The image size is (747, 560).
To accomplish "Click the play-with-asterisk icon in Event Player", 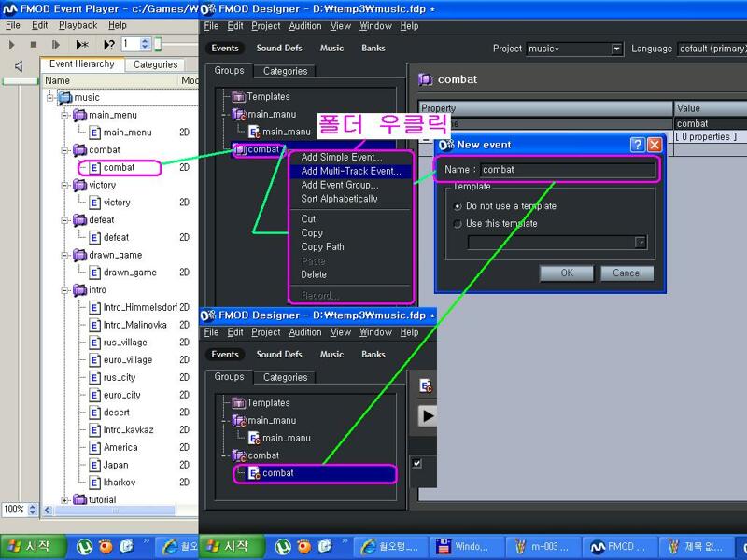I will [x=82, y=45].
